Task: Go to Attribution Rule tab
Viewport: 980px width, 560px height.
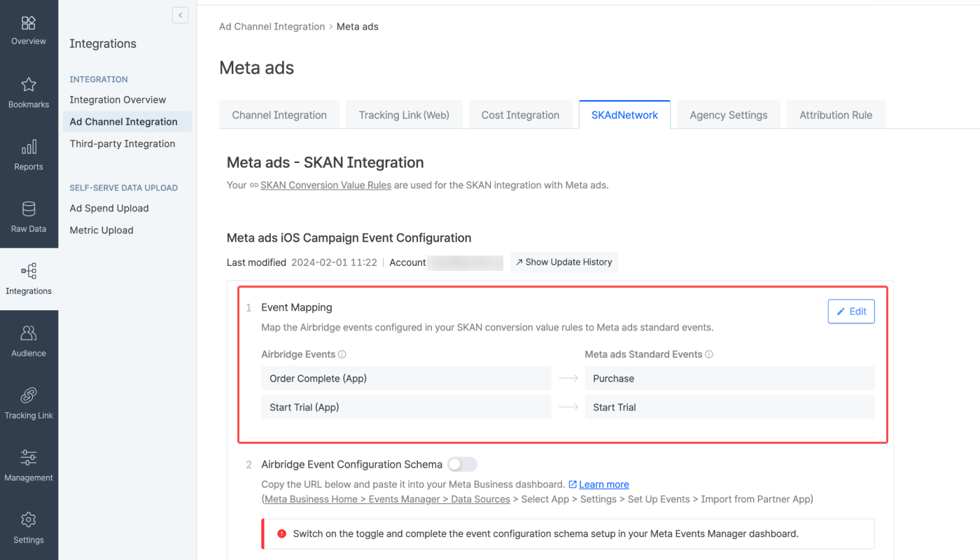Action: click(836, 115)
